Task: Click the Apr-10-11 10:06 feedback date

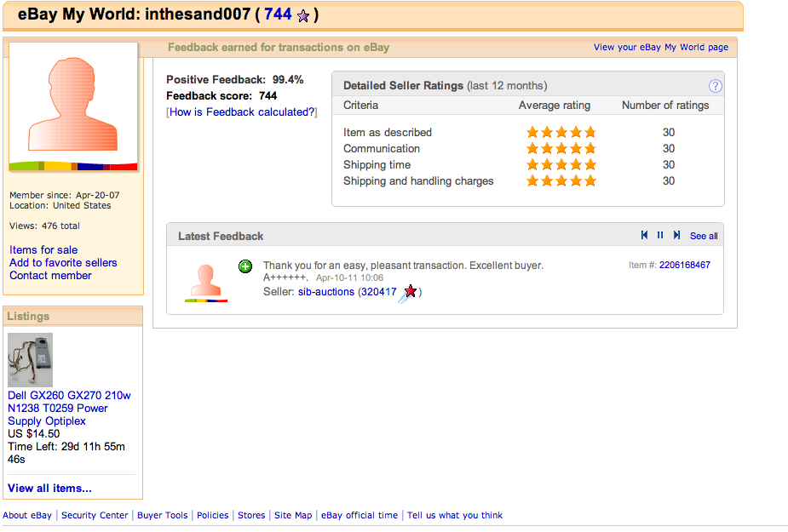Action: click(349, 277)
